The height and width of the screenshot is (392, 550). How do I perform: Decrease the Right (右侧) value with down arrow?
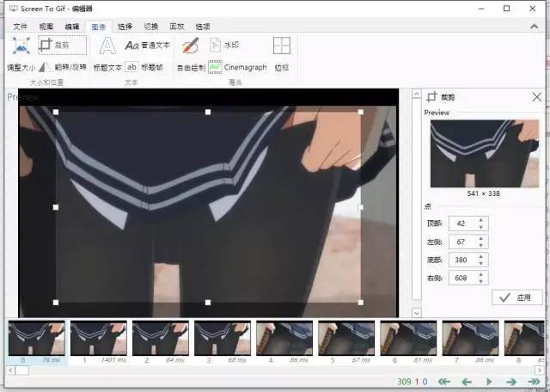(x=481, y=282)
